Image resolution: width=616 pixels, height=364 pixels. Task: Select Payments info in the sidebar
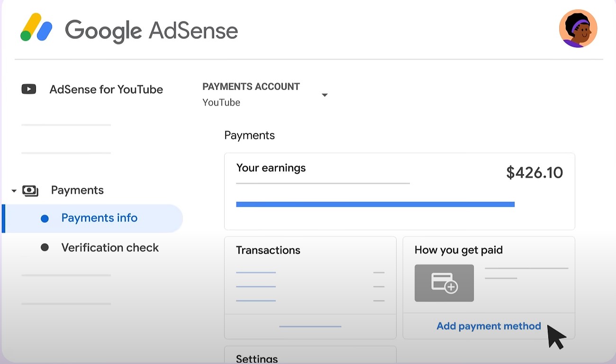92,218
